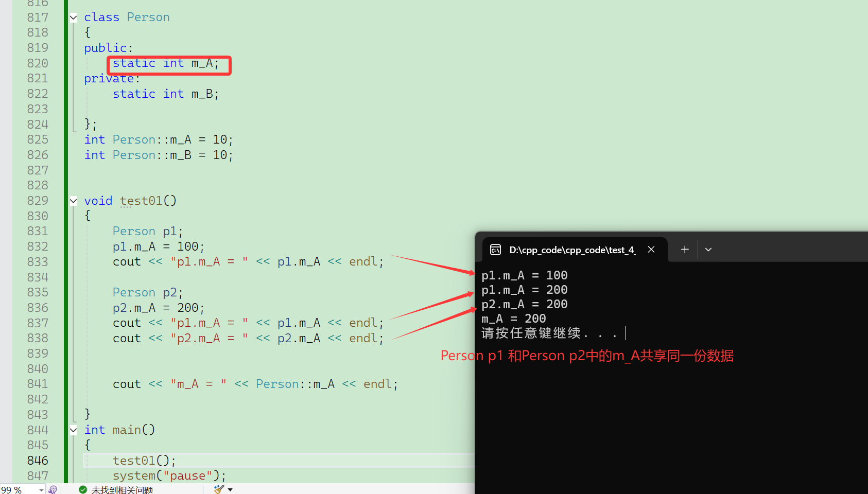Click line number 817 in the gutter
The image size is (868, 494).
(38, 17)
